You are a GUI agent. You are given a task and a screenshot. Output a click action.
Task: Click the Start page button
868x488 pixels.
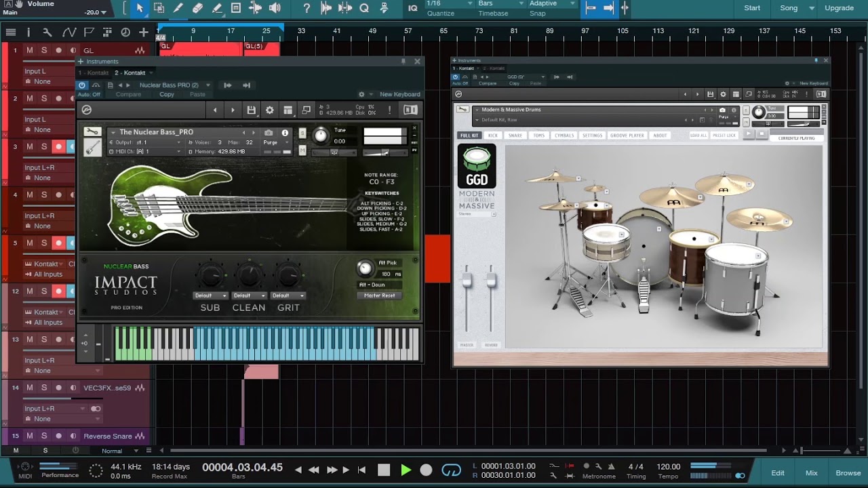(752, 8)
